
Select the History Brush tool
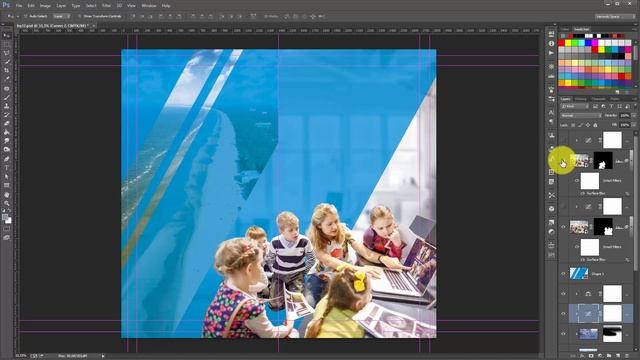pos(7,115)
